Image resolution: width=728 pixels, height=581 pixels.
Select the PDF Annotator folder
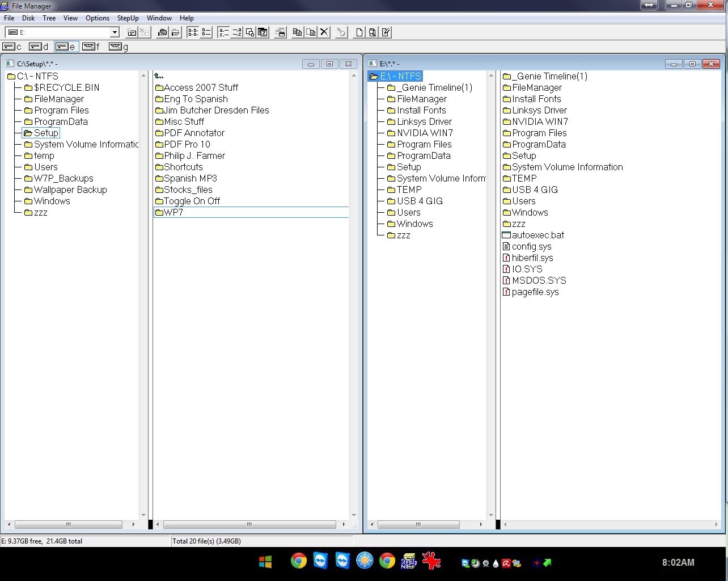pyautogui.click(x=190, y=133)
